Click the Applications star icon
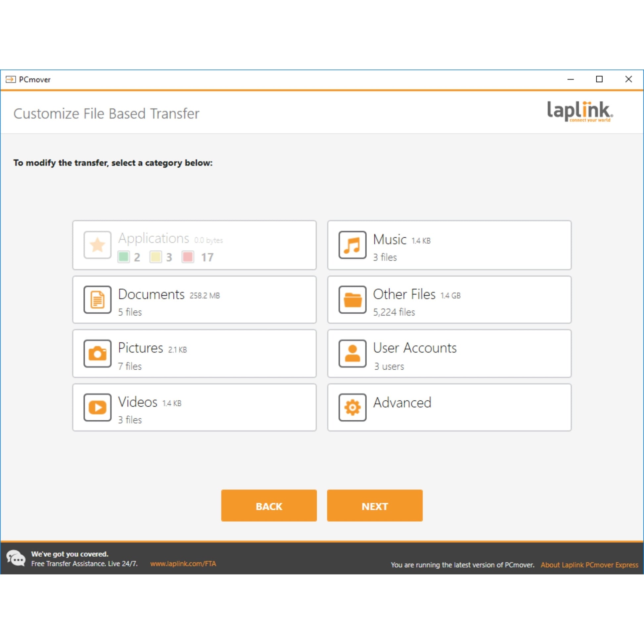Screen dimensions: 644x644 pos(97,245)
